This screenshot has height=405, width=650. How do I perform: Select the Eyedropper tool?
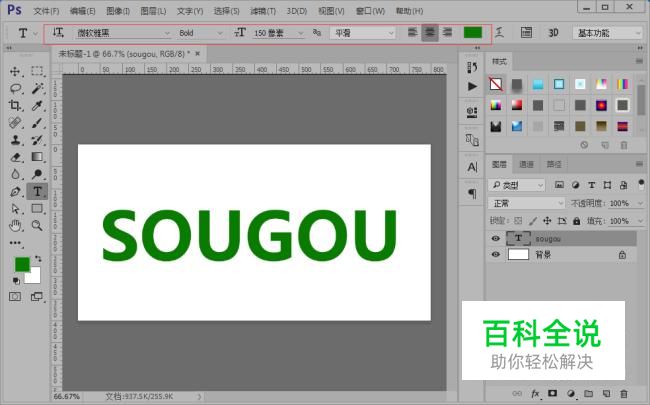[37, 106]
